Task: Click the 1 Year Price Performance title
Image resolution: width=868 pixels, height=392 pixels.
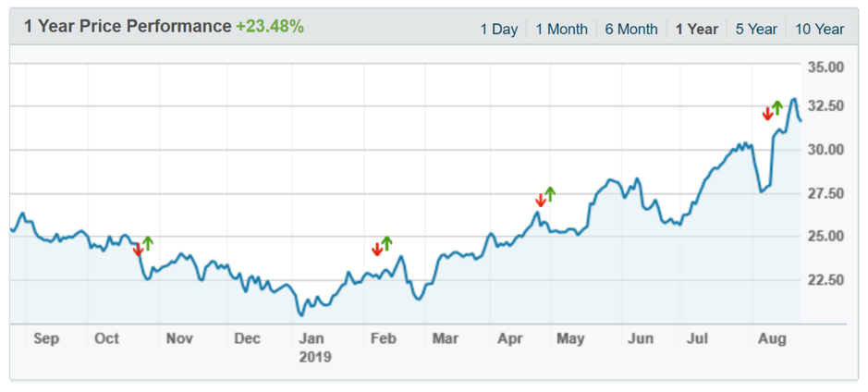Action: [x=128, y=27]
